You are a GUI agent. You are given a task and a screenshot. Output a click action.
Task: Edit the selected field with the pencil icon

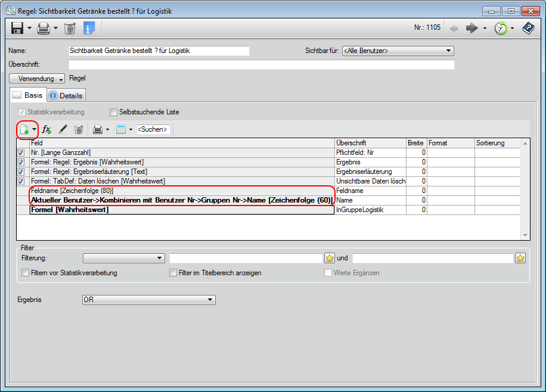tap(63, 129)
